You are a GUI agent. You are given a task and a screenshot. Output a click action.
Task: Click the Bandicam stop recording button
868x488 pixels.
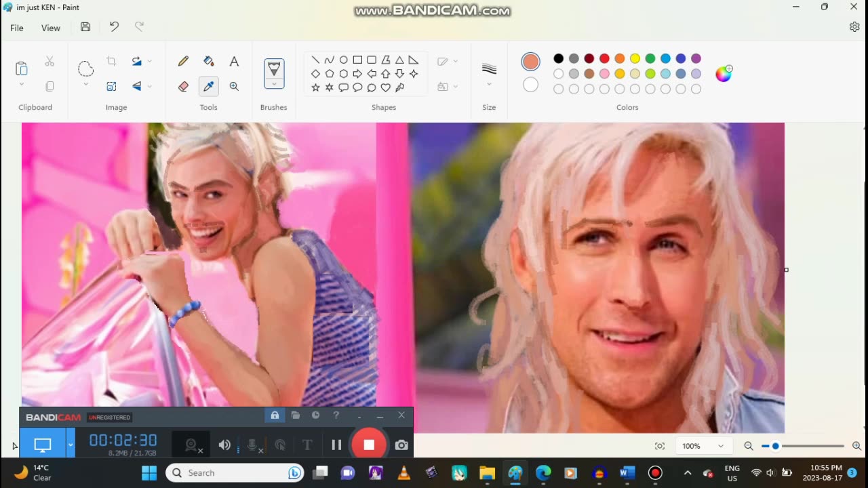pos(369,445)
